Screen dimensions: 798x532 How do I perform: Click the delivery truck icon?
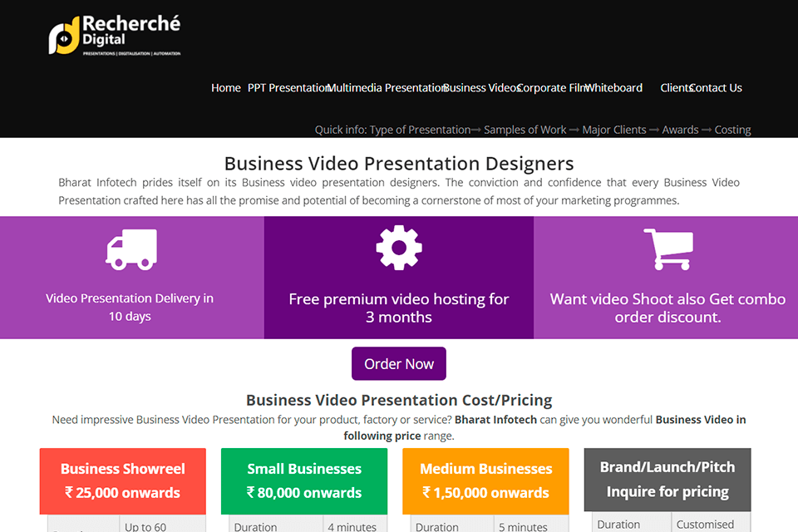(x=131, y=249)
